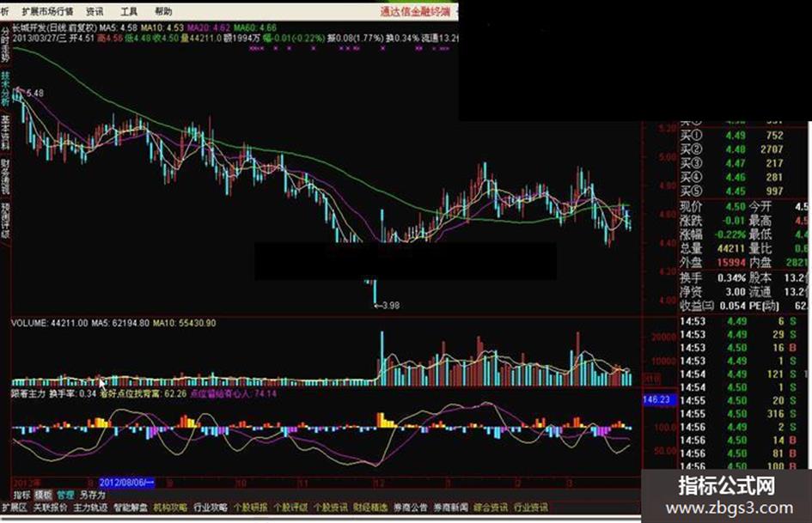
Task: Click the 模板 button below the chart
Action: (44, 496)
